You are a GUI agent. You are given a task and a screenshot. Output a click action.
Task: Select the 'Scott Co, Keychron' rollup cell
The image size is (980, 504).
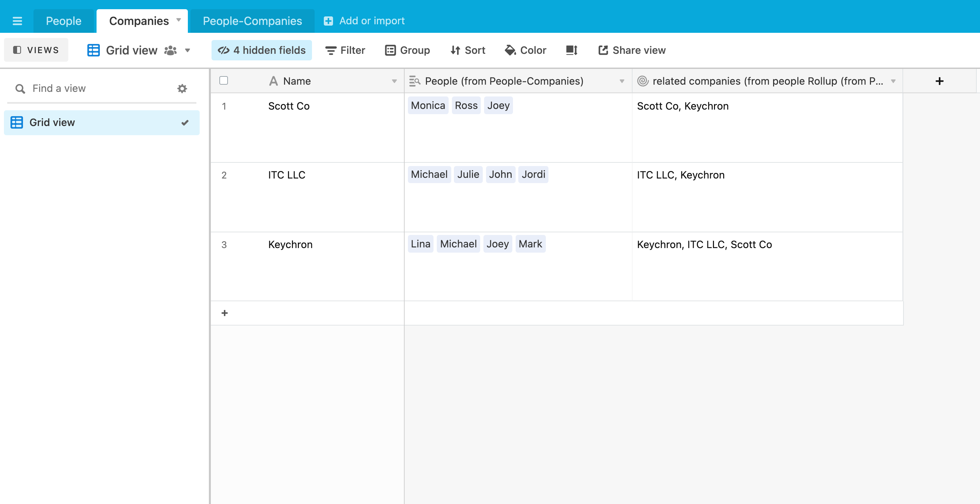click(767, 128)
